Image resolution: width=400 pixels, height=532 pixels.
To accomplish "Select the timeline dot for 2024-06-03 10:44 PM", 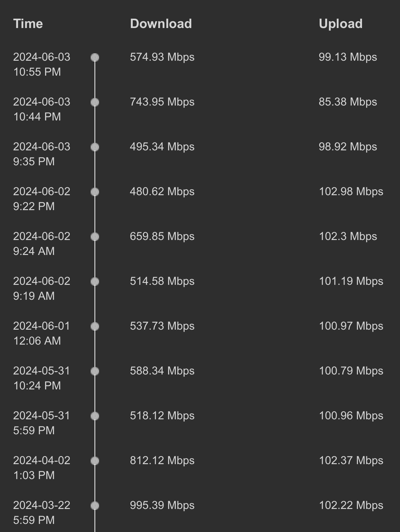I will [x=95, y=102].
